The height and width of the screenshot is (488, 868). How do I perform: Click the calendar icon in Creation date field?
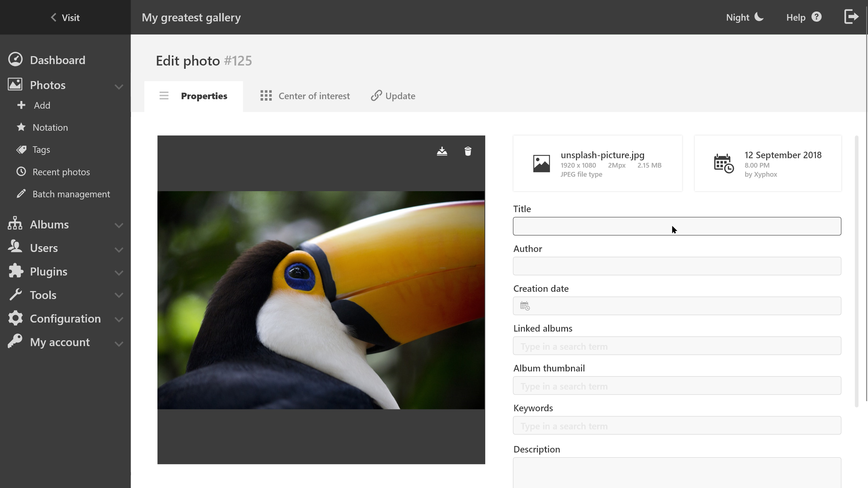point(525,306)
